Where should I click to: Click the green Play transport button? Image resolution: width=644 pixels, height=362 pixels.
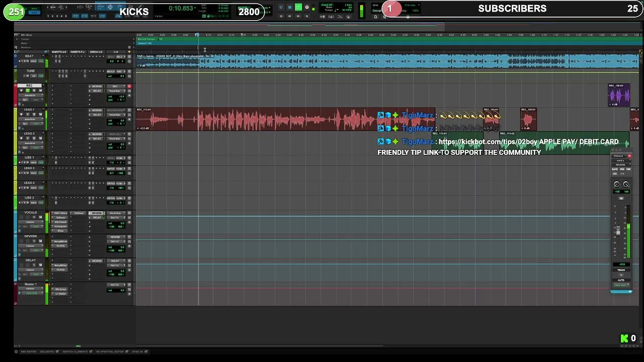pos(298,7)
